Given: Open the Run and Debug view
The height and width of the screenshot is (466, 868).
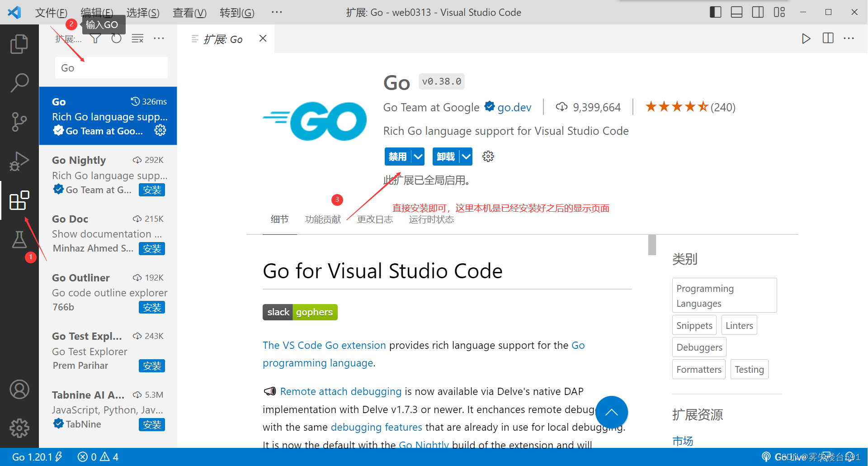Looking at the screenshot, I should (19, 161).
